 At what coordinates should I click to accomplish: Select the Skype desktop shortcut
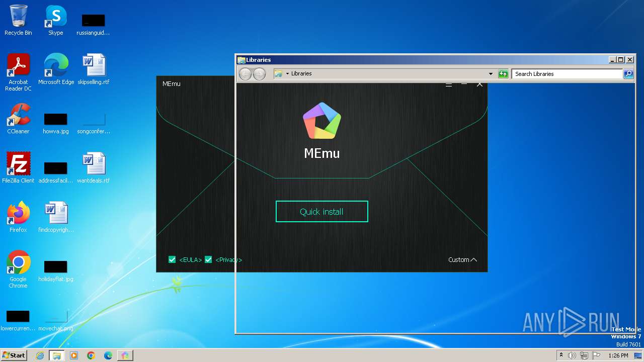pyautogui.click(x=55, y=20)
